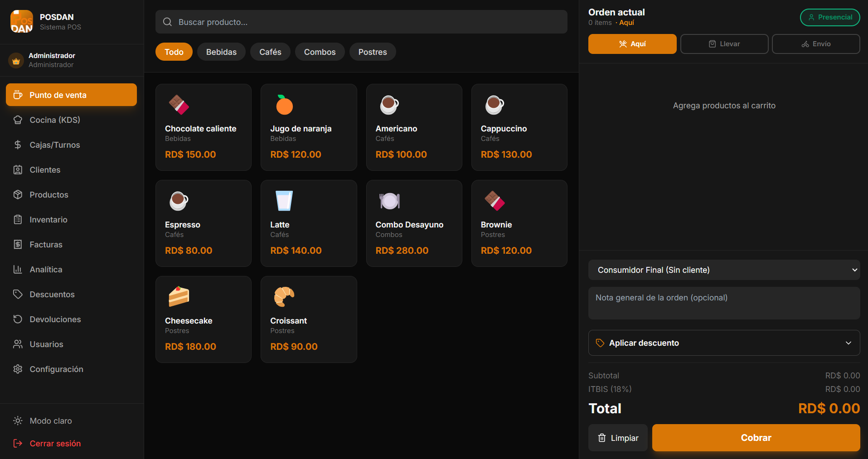This screenshot has height=459, width=868.
Task: Click the Descuentos tag icon
Action: coord(18,295)
